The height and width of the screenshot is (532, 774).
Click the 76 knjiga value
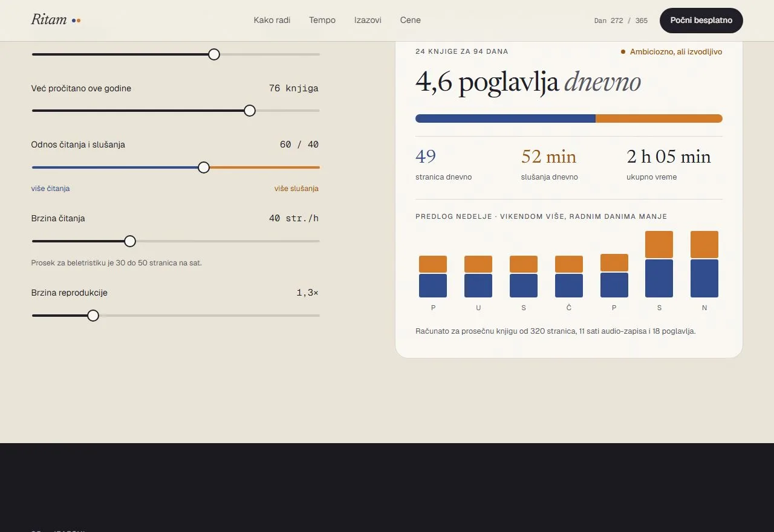point(294,88)
